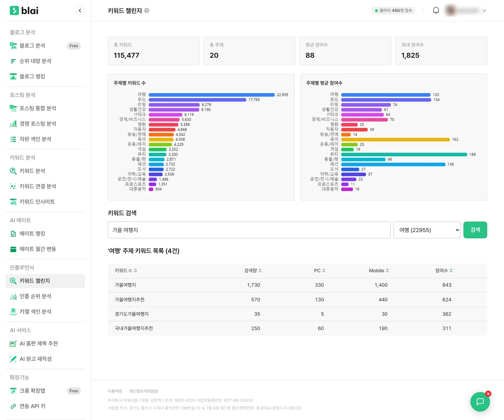Screen dimensions: 504x420
Task: Click the blai logo
Action: (24, 10)
